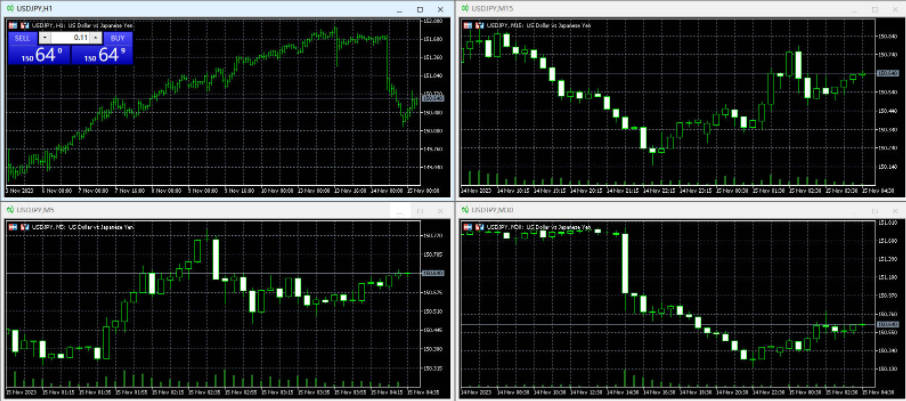Decrease trade volume with the left arrow
Screen dimensions: 906x401
(x=45, y=37)
